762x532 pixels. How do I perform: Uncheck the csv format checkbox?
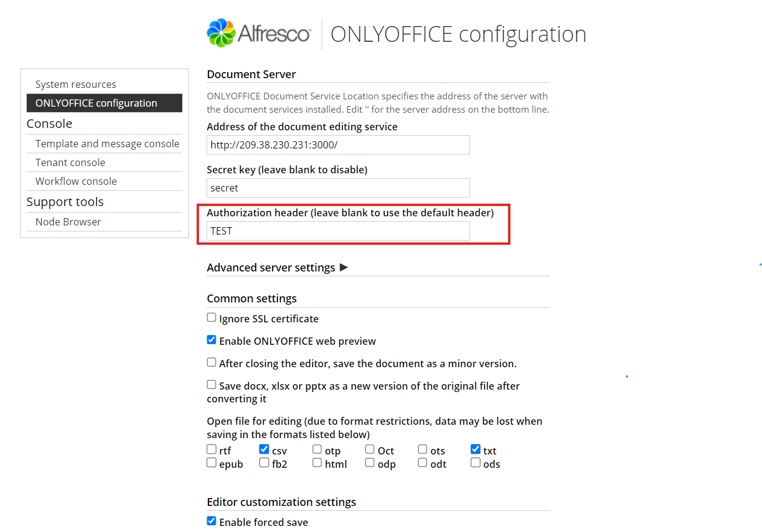click(264, 450)
